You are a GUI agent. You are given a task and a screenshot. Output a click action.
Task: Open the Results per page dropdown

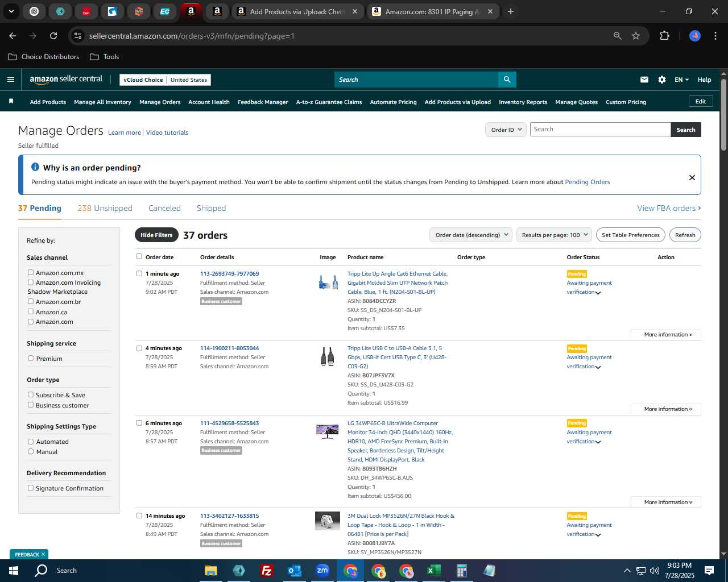(555, 235)
